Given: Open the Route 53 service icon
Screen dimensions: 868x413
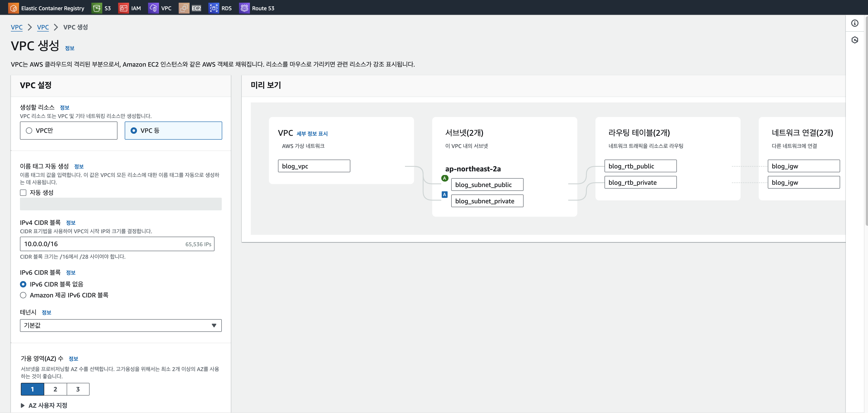Looking at the screenshot, I should pos(244,8).
